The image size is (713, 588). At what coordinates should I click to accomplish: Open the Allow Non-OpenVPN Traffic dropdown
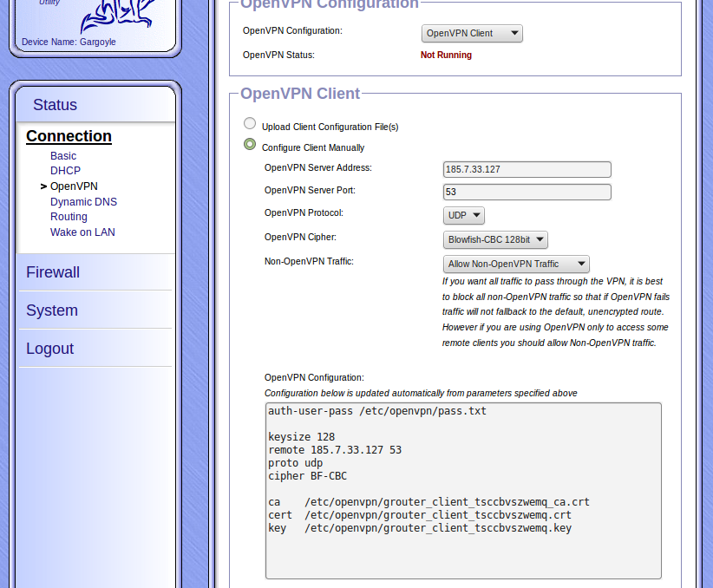pos(516,264)
